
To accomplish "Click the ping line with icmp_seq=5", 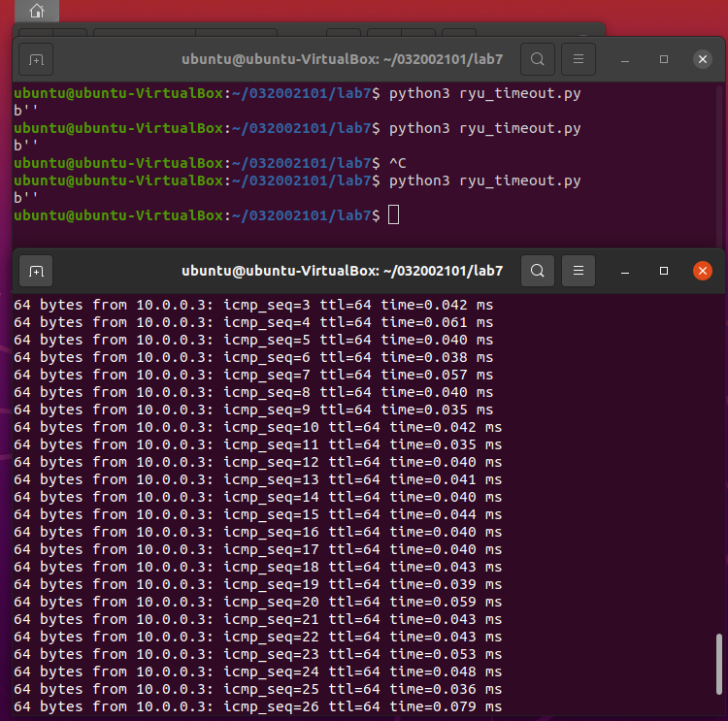I will pyautogui.click(x=253, y=340).
